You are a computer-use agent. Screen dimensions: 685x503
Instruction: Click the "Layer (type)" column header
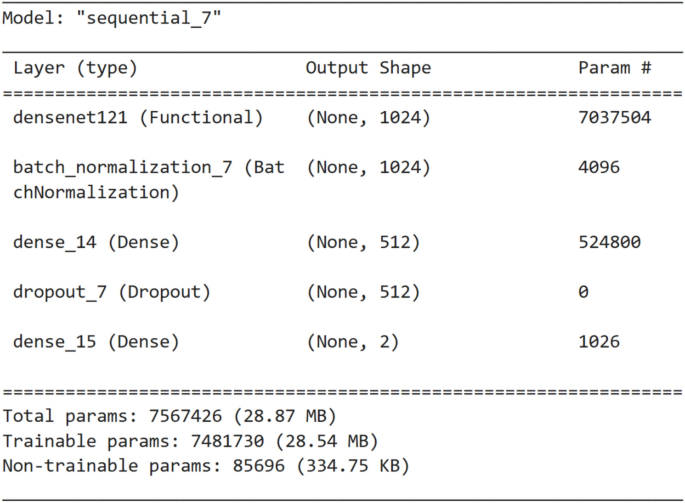[75, 68]
